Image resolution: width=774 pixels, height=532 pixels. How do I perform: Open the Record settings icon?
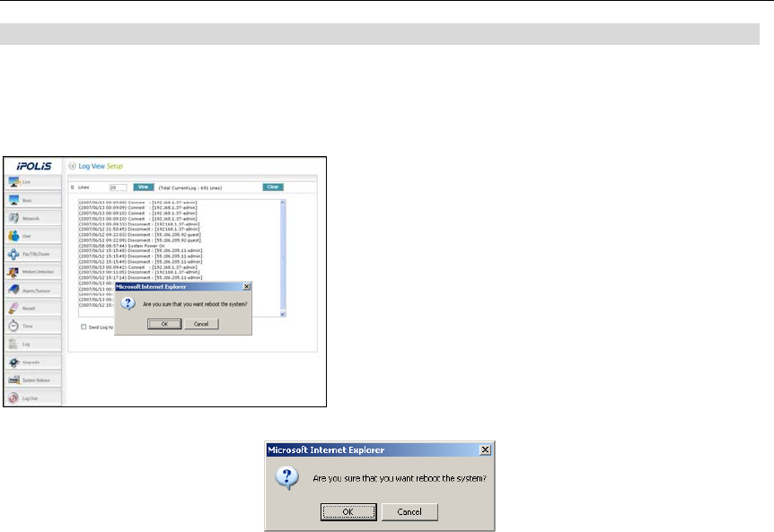pos(13,308)
